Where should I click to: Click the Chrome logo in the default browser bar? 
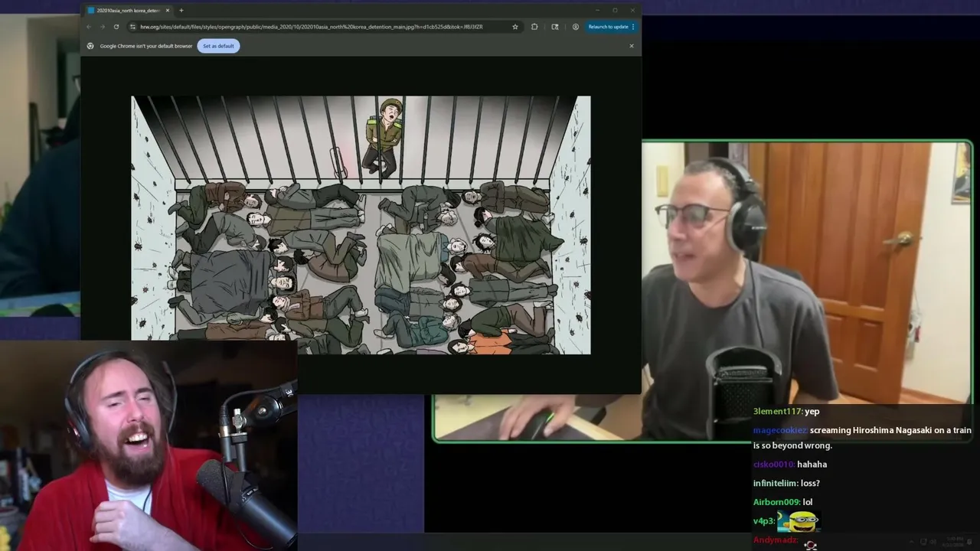[x=90, y=46]
